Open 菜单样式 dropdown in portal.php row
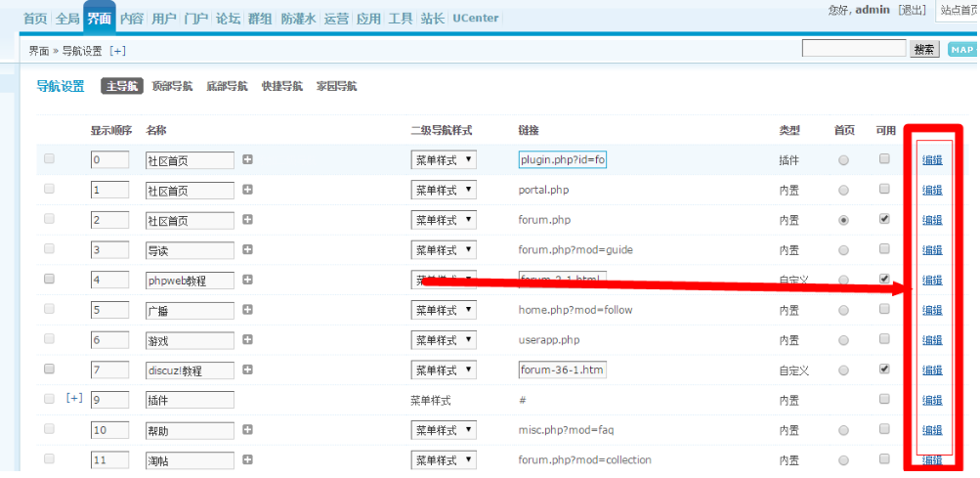 pos(444,191)
